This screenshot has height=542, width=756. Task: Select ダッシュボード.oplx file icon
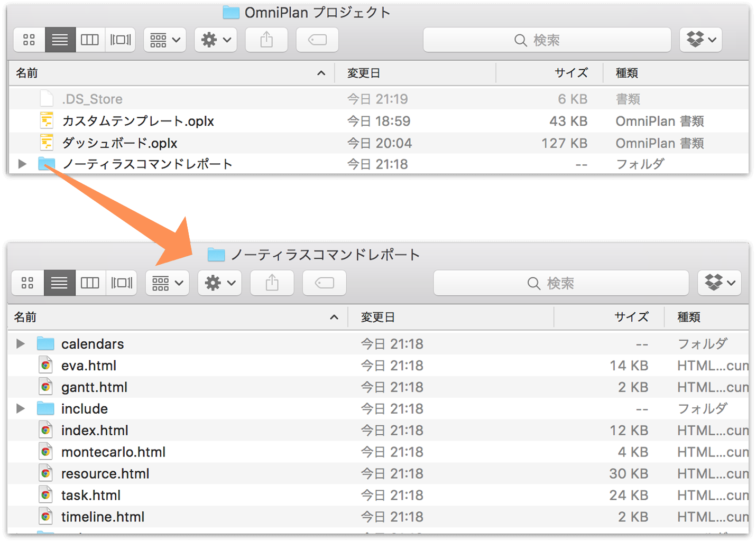47,143
